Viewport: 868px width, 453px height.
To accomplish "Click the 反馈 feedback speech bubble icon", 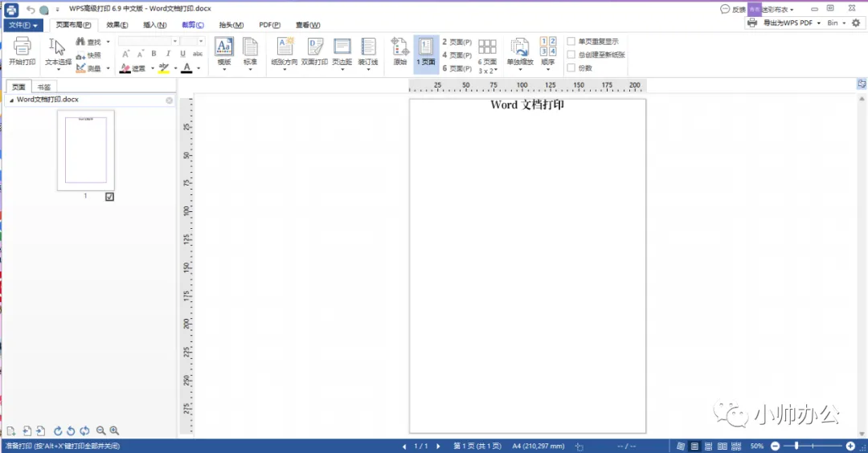I will [725, 9].
